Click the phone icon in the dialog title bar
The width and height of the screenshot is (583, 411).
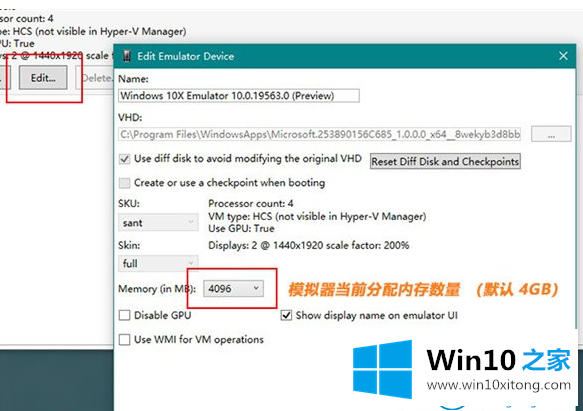coord(127,56)
